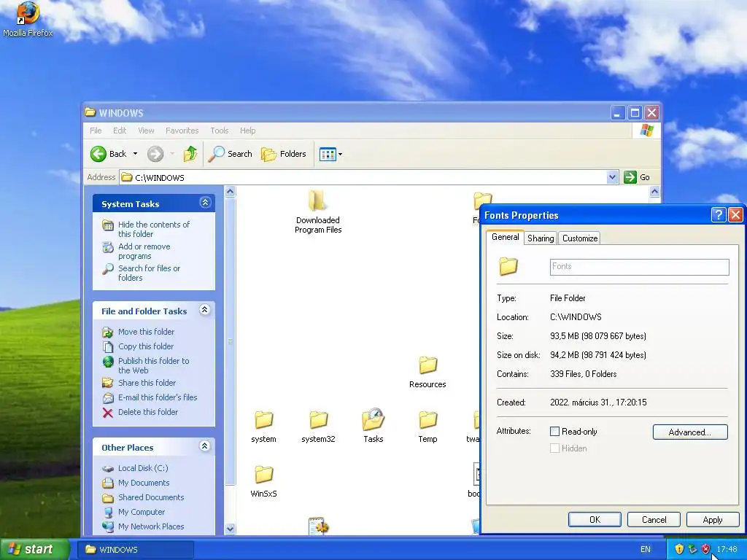Screen dimensions: 747x560
Task: Click Copy this folder
Action: 145,346
